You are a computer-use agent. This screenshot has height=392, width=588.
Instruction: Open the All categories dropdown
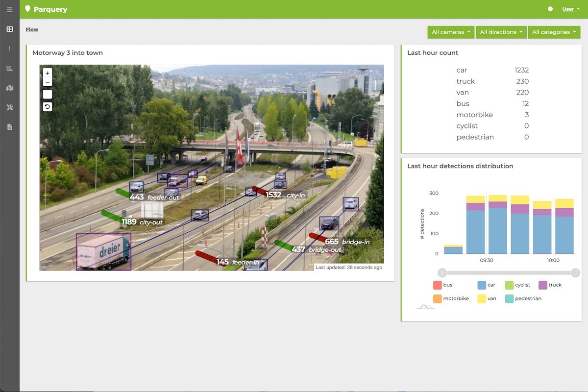tap(554, 32)
